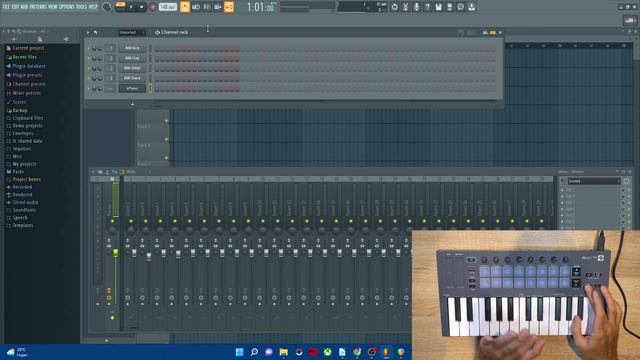Click the 1:01:00 time display

click(x=261, y=7)
